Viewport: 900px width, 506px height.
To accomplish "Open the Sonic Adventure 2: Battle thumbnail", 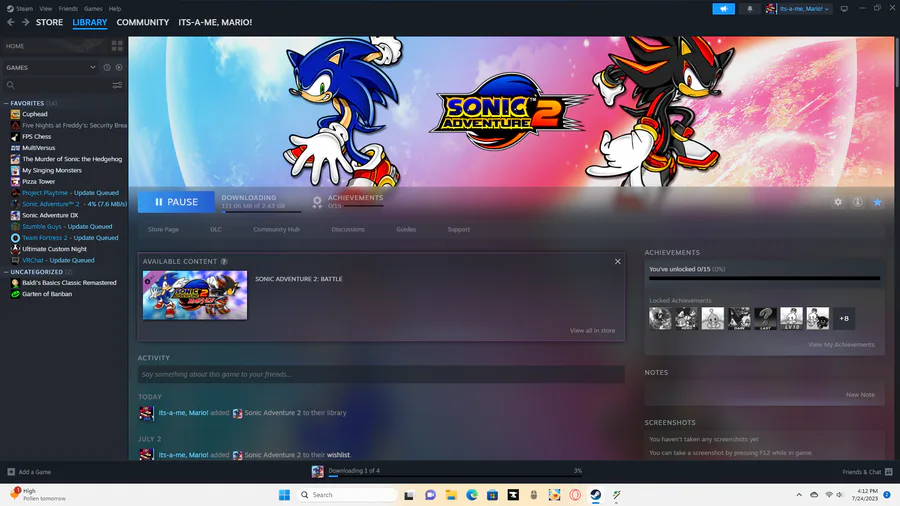I will tap(195, 295).
